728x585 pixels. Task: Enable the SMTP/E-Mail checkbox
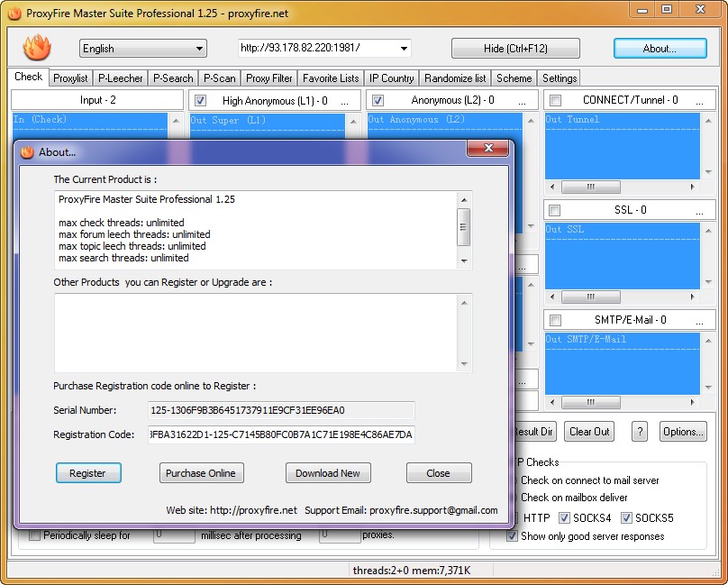(x=555, y=320)
